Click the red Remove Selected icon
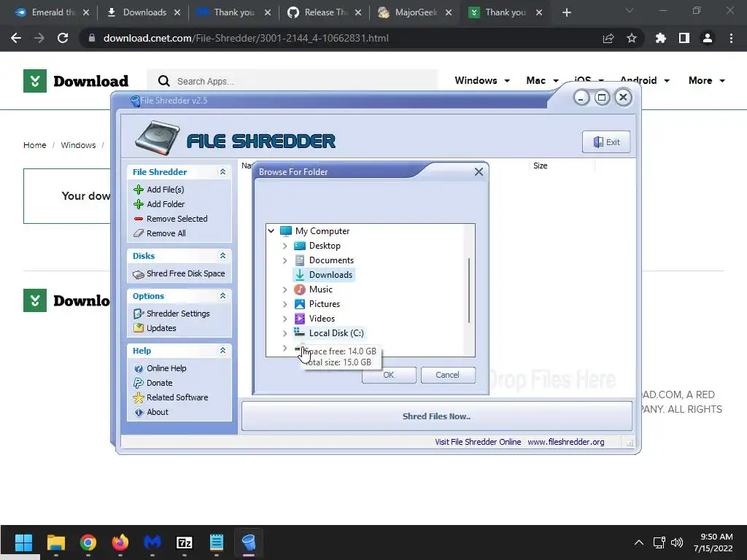The image size is (747, 560). 139,219
